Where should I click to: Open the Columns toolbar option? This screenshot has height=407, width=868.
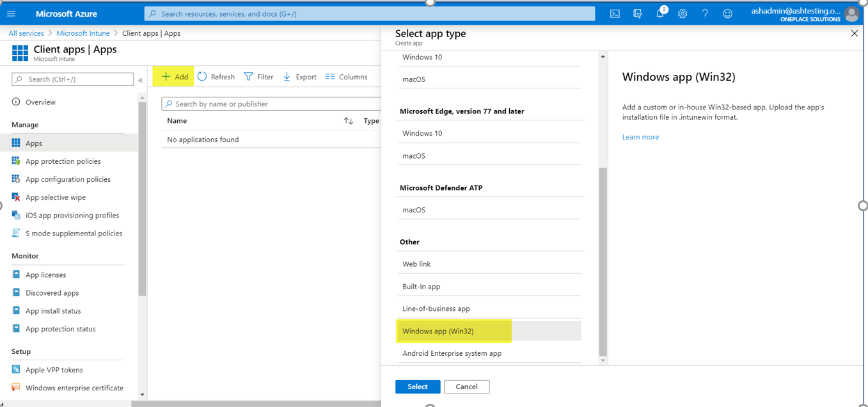(346, 77)
